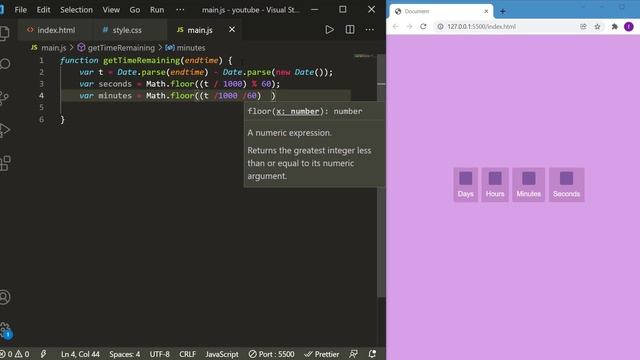The image size is (640, 360).
Task: Reload the browser page
Action: coord(423,27)
